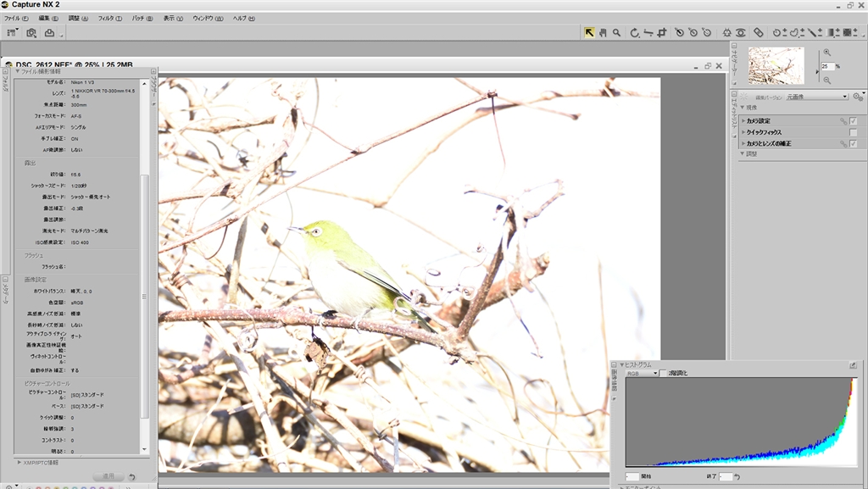Screen dimensions: 868x489
Task: Click the histogram 開始 value field
Action: 632,476
